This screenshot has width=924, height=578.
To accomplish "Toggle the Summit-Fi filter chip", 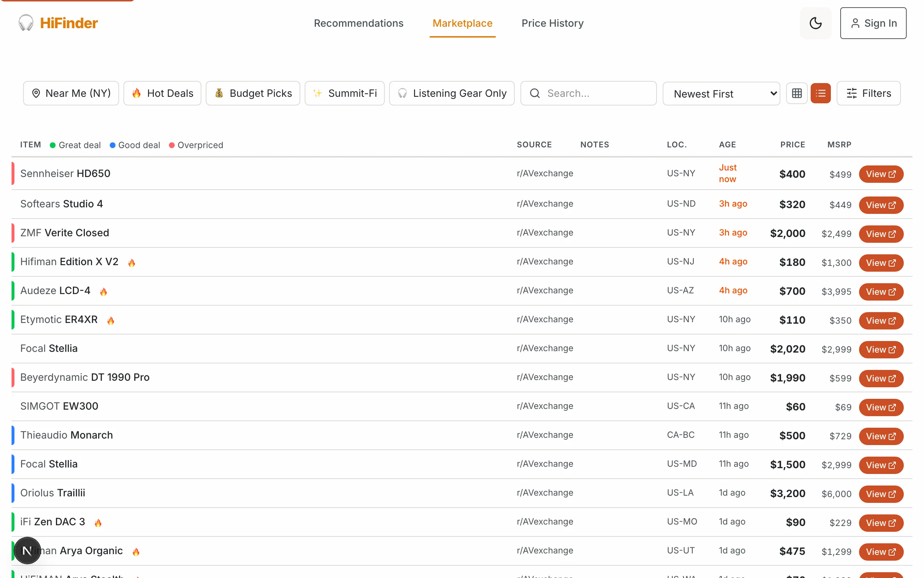I will (x=344, y=93).
